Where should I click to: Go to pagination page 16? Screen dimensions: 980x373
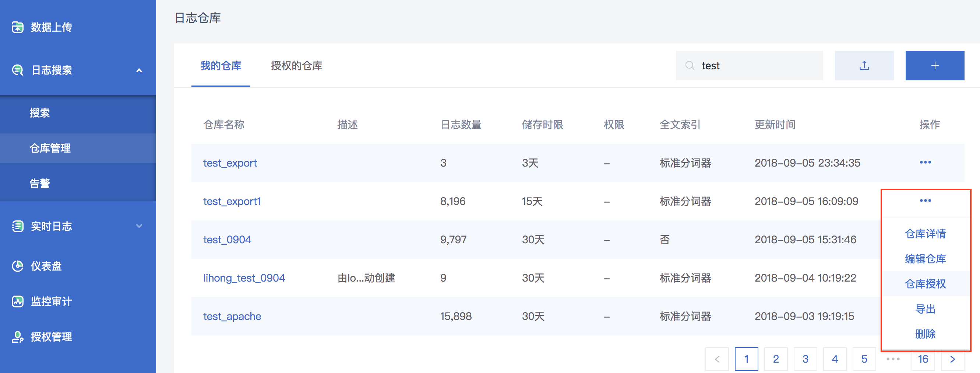(923, 359)
